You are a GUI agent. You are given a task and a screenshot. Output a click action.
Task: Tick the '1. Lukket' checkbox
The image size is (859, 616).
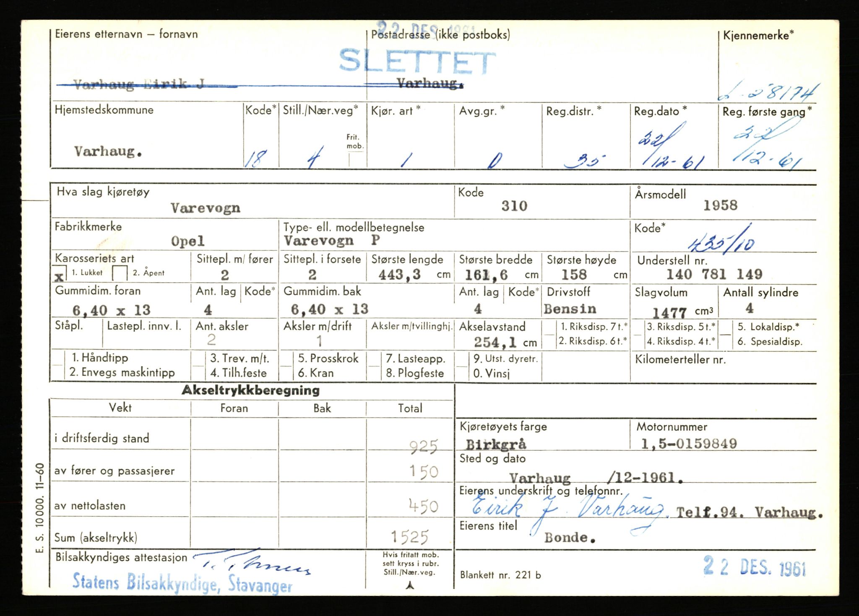(59, 274)
